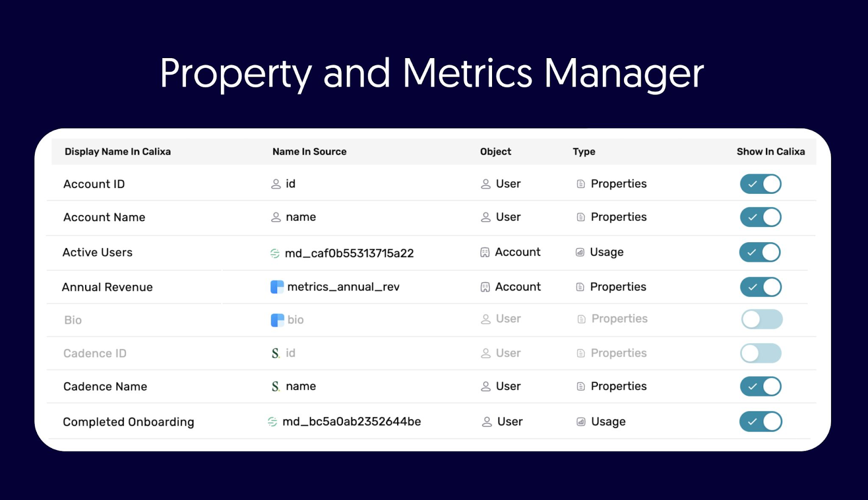Click 'Account' object in Active Users row
The image size is (868, 500).
click(518, 252)
